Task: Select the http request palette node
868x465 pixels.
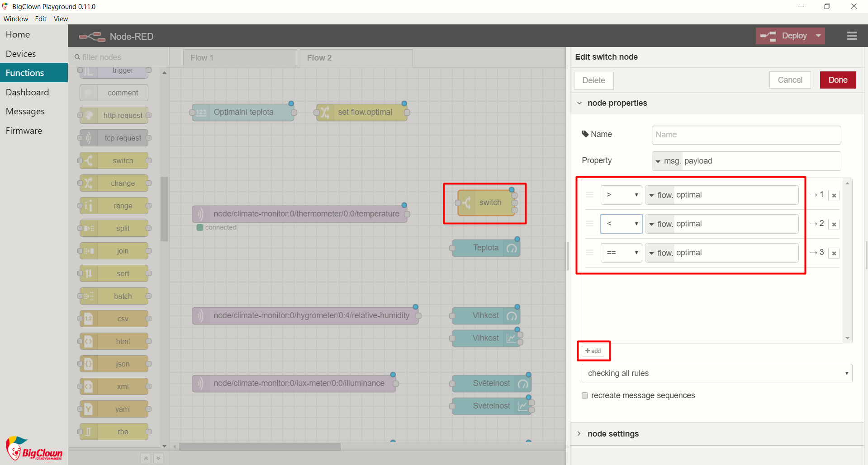Action: 114,115
